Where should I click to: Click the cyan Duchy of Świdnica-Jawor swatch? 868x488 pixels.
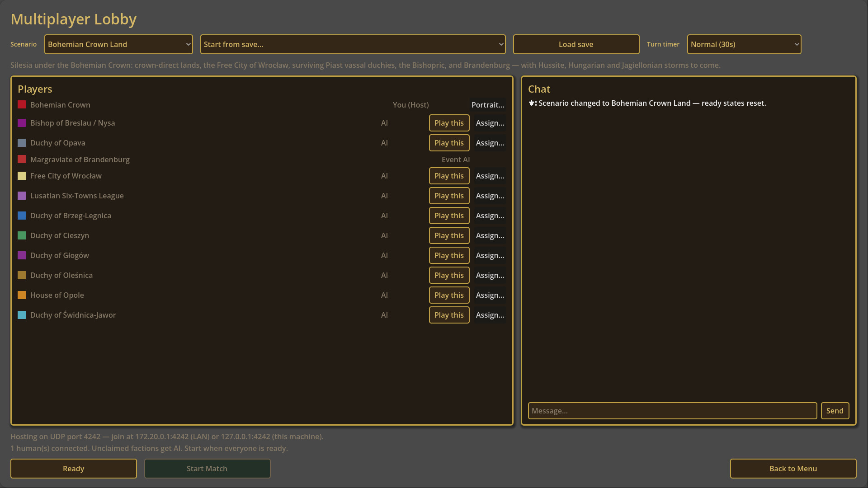[x=22, y=315]
